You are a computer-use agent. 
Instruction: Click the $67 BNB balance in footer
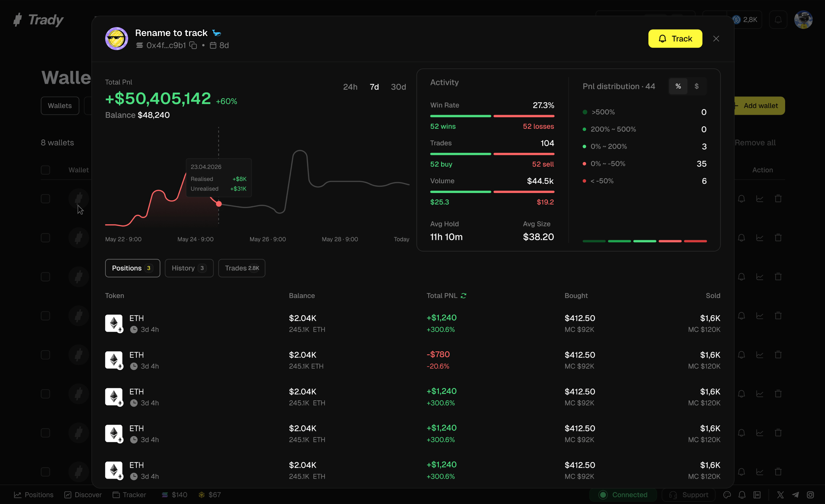point(209,495)
